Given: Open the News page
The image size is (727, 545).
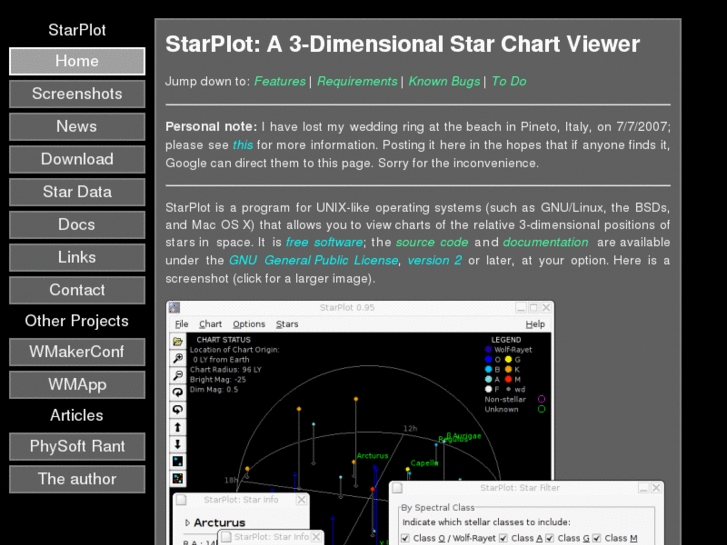Looking at the screenshot, I should [77, 127].
